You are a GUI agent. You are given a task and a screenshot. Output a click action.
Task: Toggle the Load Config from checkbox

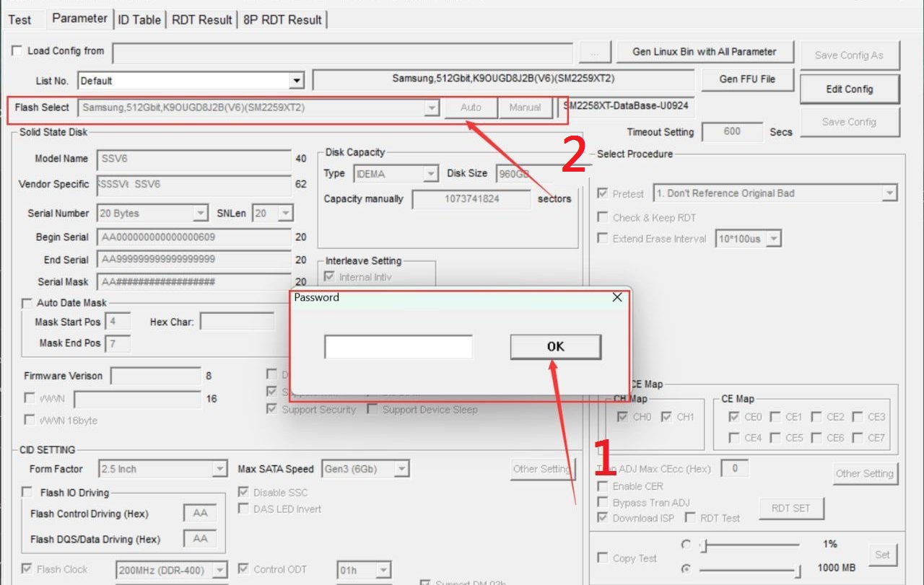coord(17,50)
